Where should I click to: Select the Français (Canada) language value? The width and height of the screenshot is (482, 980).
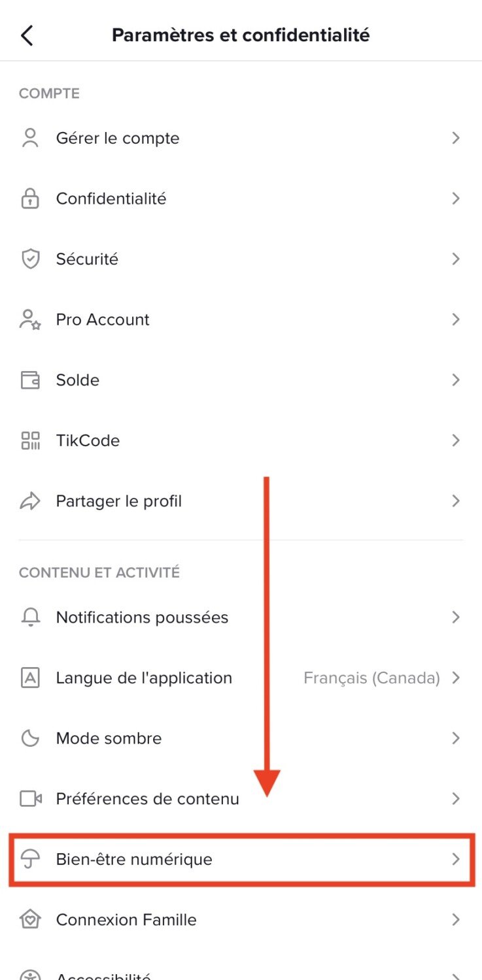[371, 678]
